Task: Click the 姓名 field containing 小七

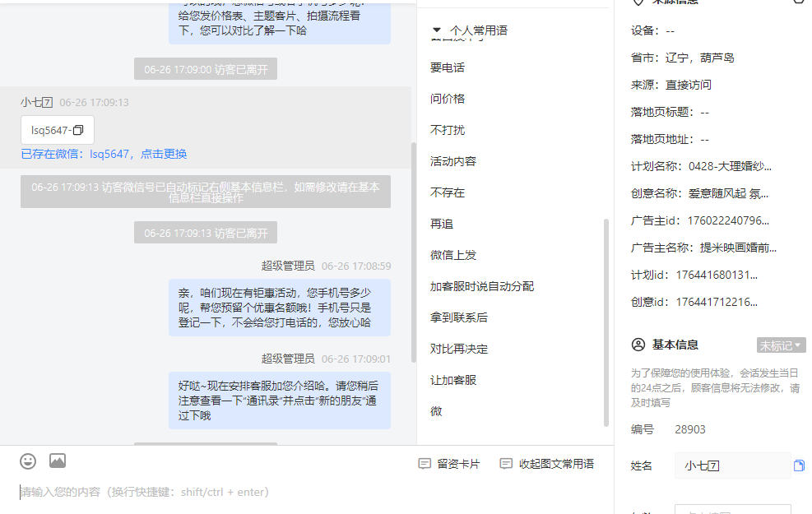Action: coord(732,465)
